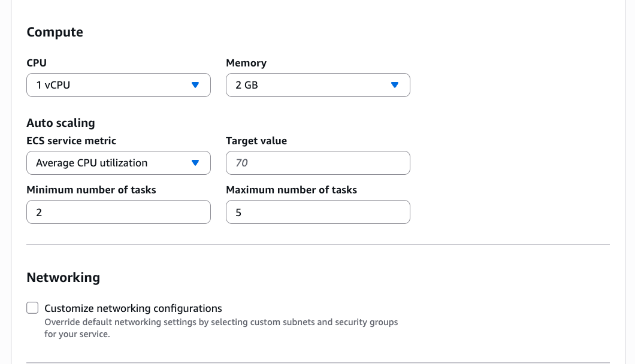Click the blue arrow in the Memory dropdown
This screenshot has width=635, height=364.
point(394,85)
